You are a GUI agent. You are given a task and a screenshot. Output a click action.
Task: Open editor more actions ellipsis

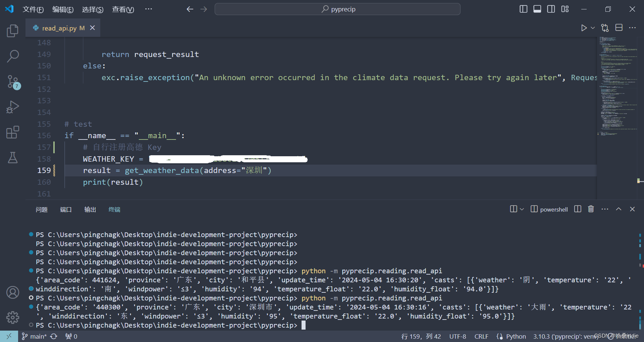tap(632, 28)
